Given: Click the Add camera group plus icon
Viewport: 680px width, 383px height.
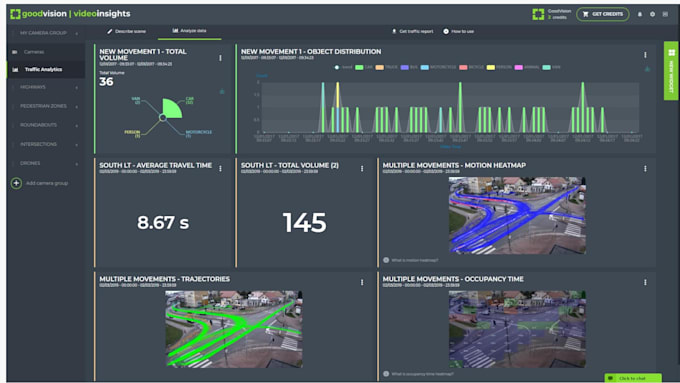Looking at the screenshot, I should [16, 183].
